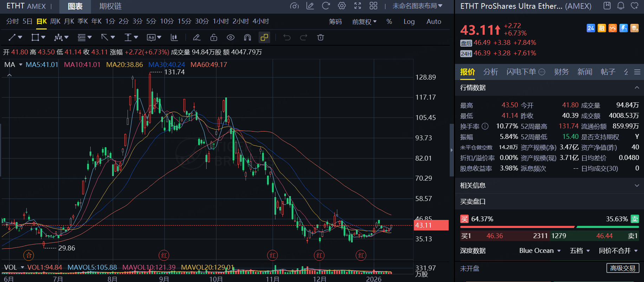
Task: Select the wave pattern drawing tool
Action: point(58,38)
